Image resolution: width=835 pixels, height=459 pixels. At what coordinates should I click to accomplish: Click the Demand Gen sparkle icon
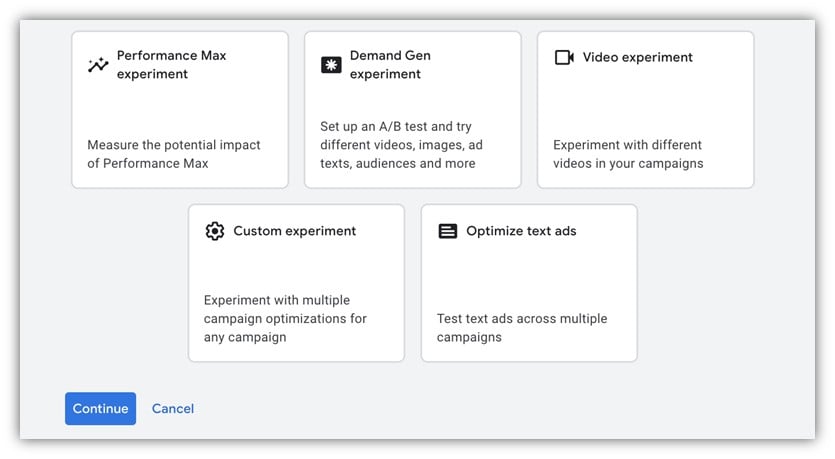pyautogui.click(x=331, y=65)
